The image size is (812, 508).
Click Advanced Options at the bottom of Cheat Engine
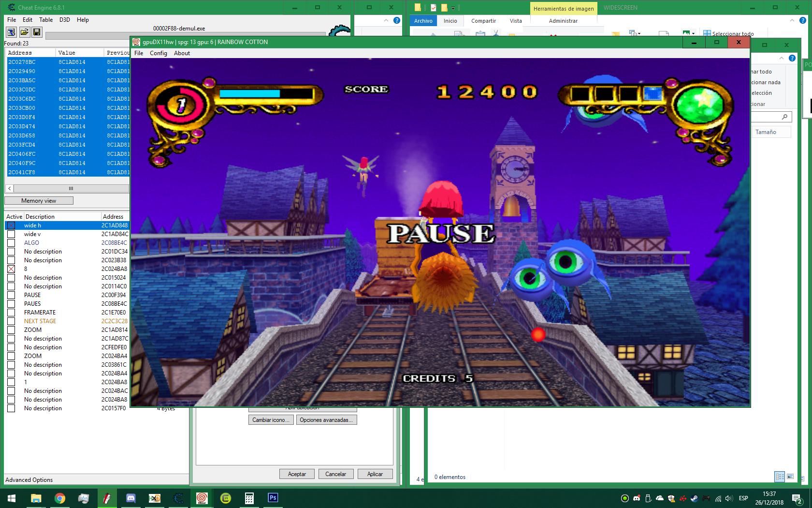(29, 480)
